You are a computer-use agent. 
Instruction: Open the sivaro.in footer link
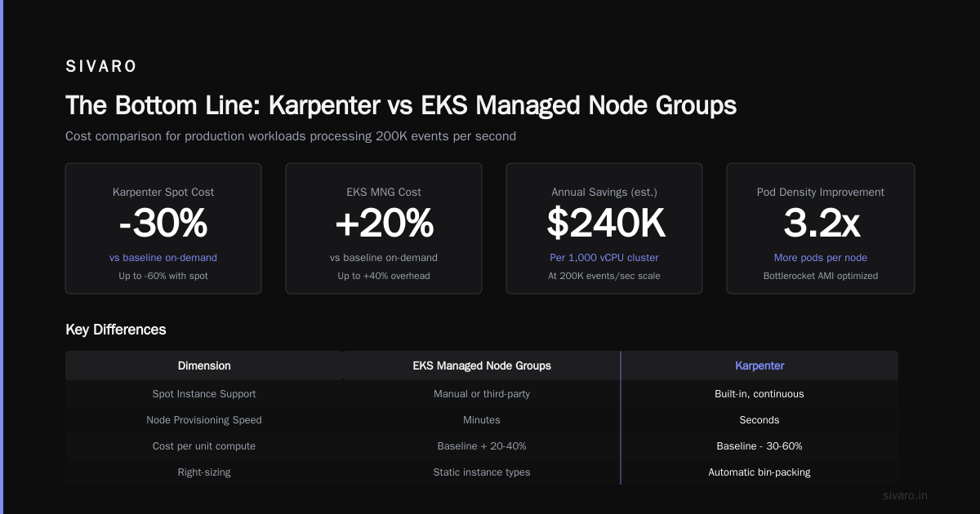coord(906,495)
